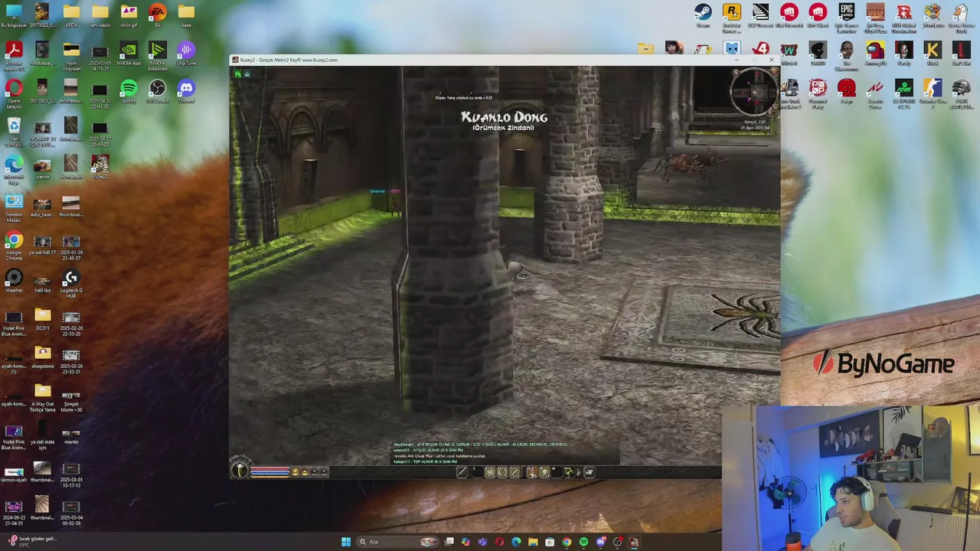Click the character portrait orb in game HUD
This screenshot has height=551, width=980.
tap(240, 471)
